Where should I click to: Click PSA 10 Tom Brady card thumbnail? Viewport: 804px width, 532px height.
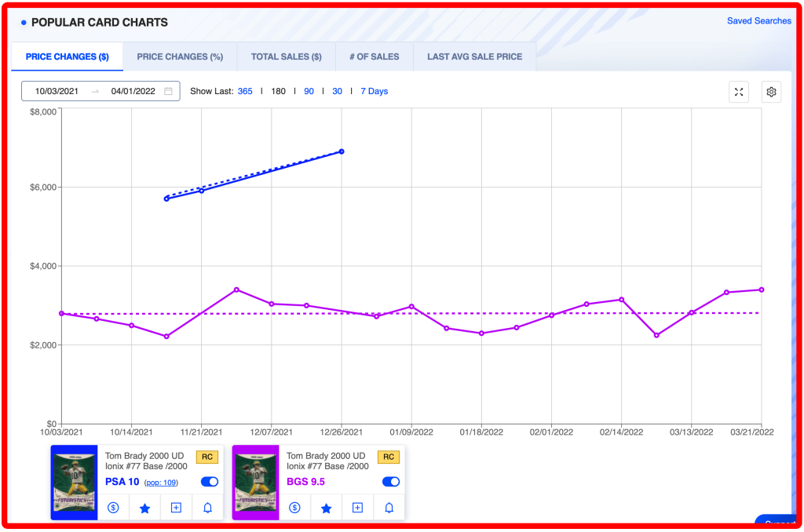click(75, 483)
